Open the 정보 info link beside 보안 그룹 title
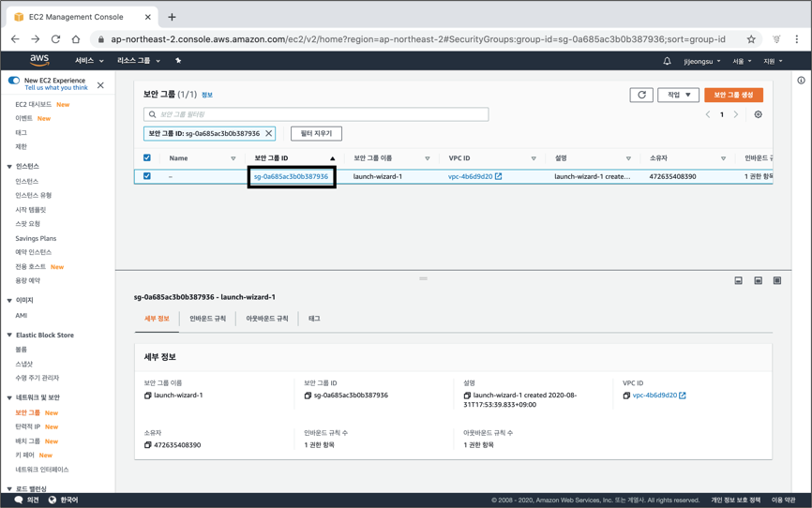Screen dimensions: 812x508 point(207,95)
